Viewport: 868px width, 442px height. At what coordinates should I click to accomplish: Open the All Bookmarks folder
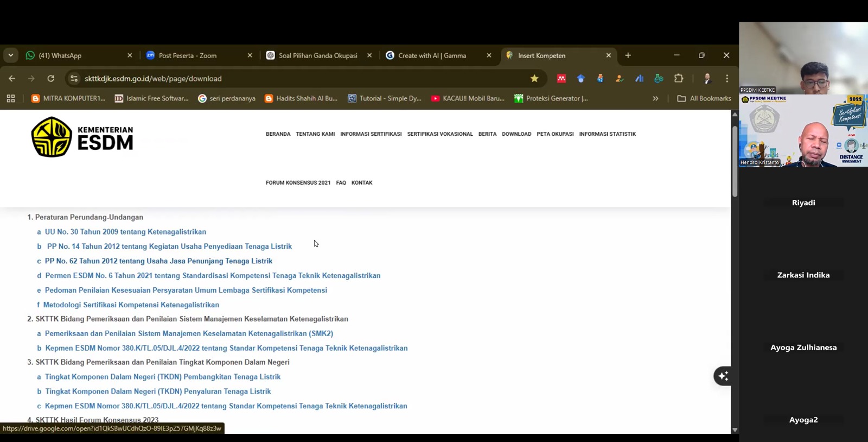(704, 98)
